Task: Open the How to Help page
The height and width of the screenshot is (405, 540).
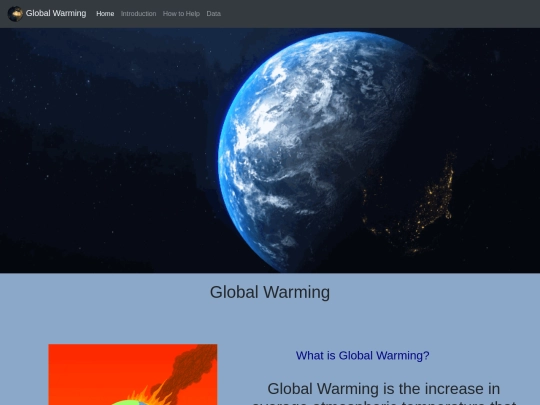Action: (x=181, y=14)
